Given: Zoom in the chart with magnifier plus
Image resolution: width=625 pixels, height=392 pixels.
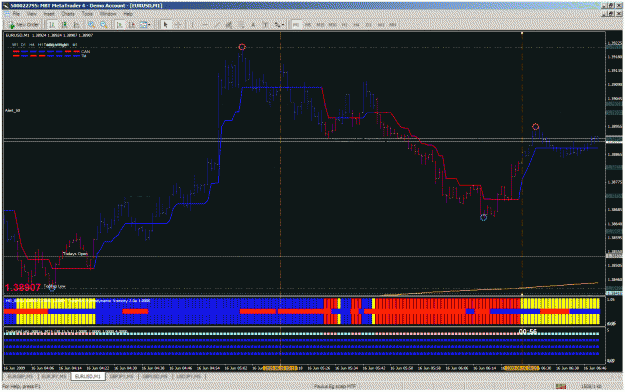Looking at the screenshot, I should [92, 25].
